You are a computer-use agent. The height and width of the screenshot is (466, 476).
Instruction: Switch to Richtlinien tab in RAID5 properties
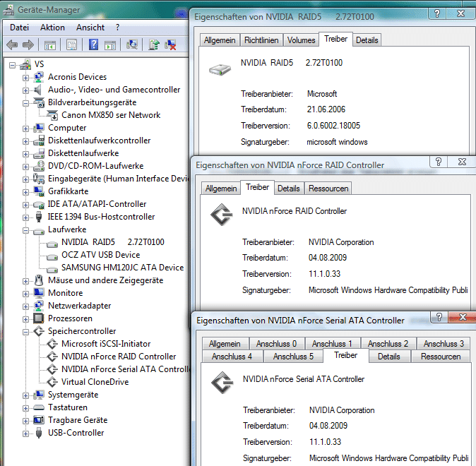tap(261, 40)
